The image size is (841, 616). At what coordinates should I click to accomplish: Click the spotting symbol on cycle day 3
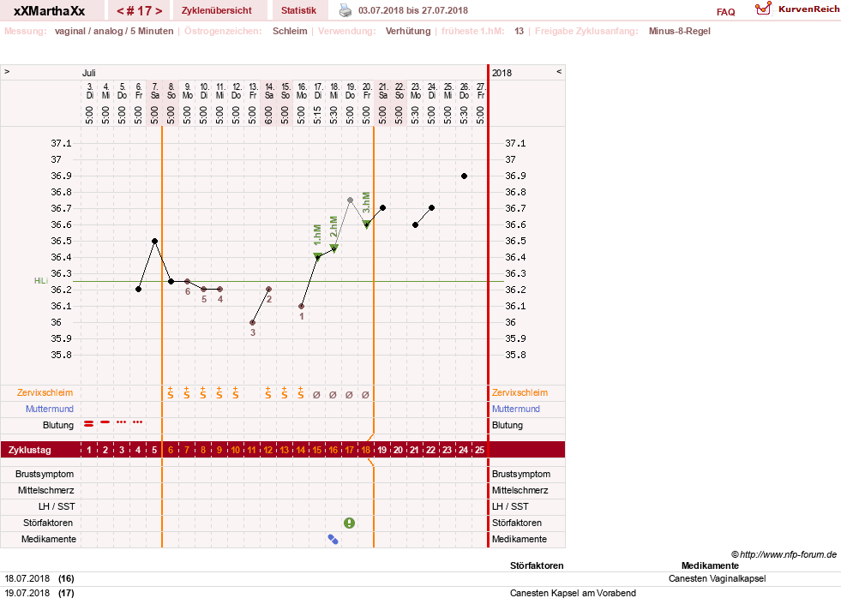coord(122,422)
